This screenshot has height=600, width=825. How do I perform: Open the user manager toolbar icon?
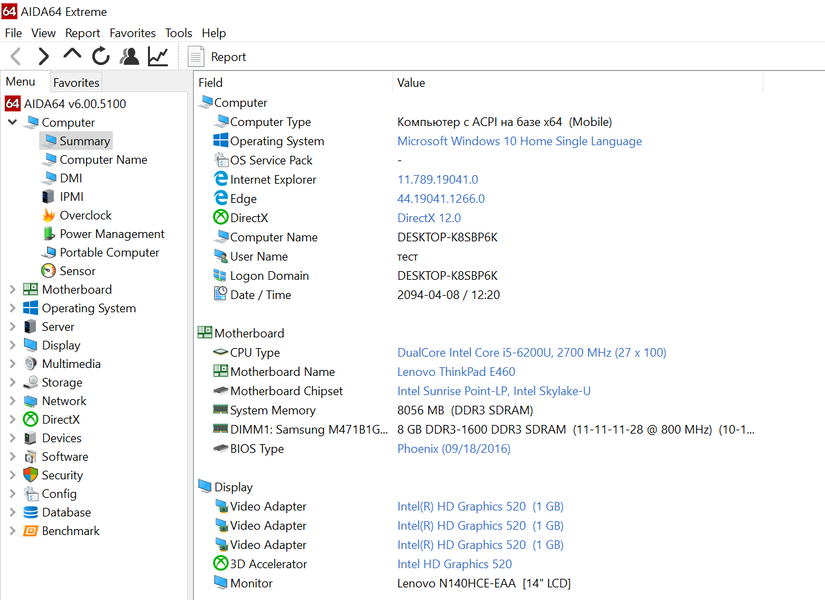pos(129,56)
